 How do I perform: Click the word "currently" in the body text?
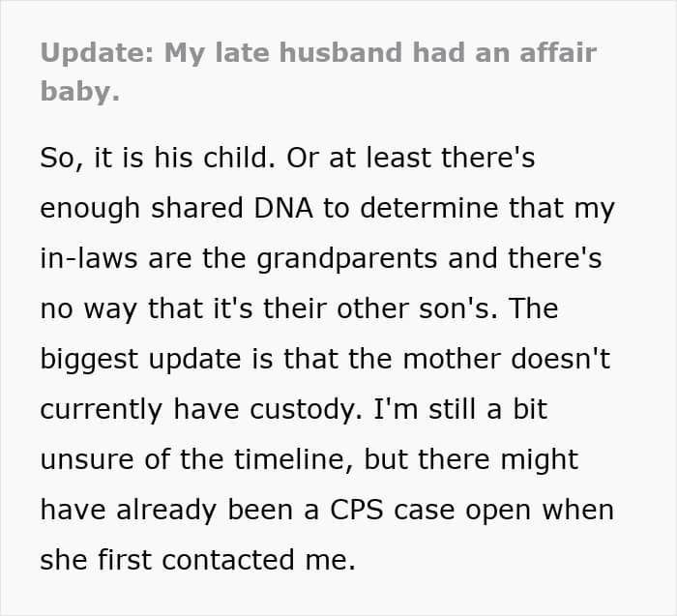pyautogui.click(x=101, y=409)
